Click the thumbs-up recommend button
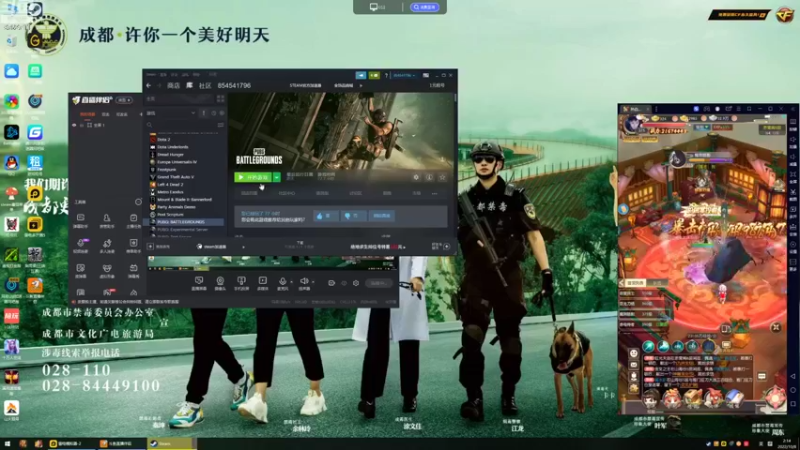Screen dimensions: 800x450 point(325,216)
